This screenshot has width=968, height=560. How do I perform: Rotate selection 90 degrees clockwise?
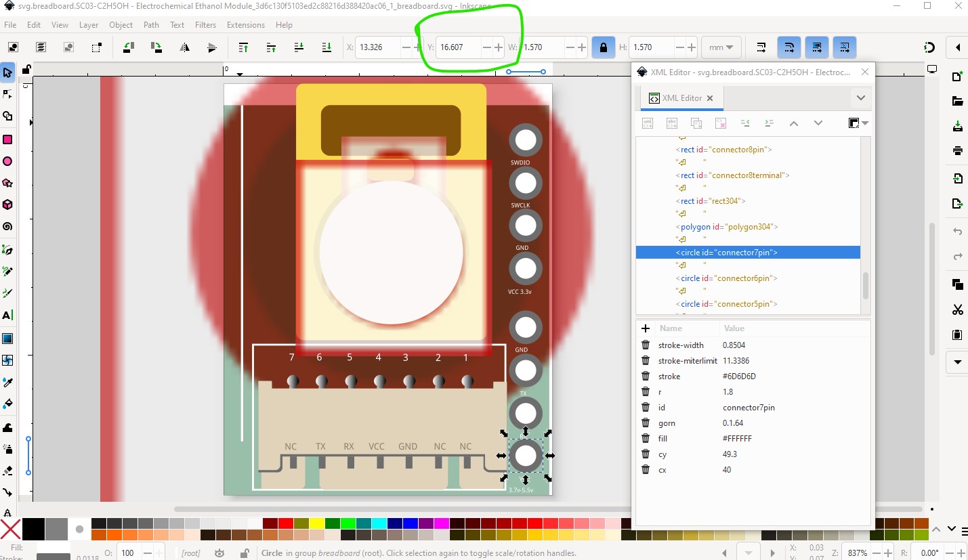coord(156,47)
